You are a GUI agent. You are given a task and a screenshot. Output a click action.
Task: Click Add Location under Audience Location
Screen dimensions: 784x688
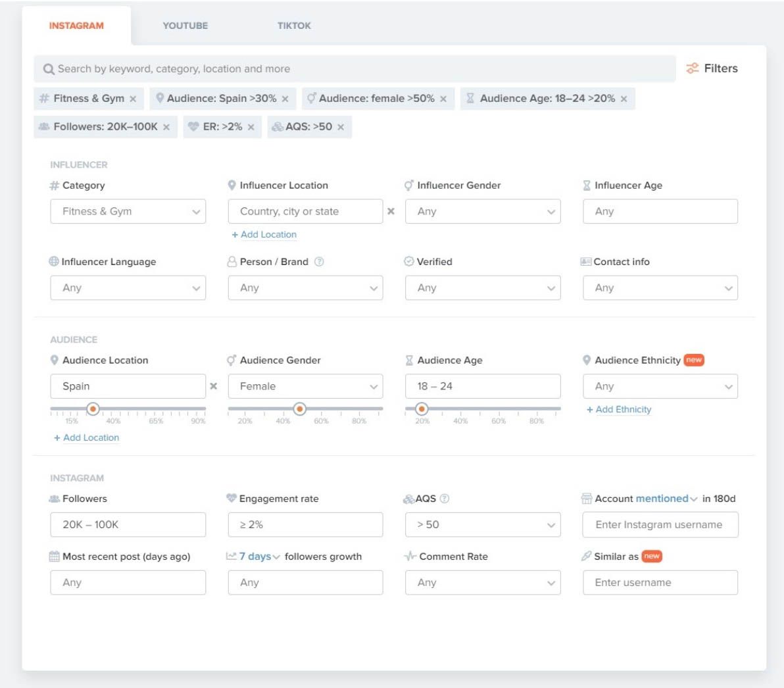click(x=86, y=437)
